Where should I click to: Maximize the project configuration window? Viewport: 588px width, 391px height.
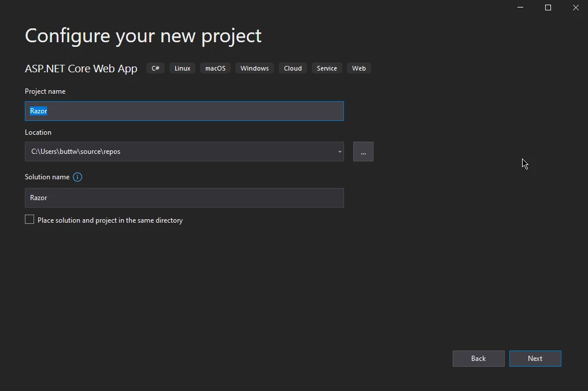click(x=548, y=8)
